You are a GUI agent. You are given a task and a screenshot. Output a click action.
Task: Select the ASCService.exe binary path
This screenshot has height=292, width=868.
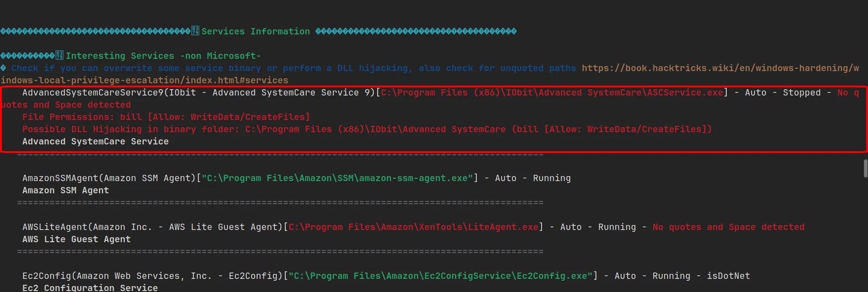[x=552, y=92]
